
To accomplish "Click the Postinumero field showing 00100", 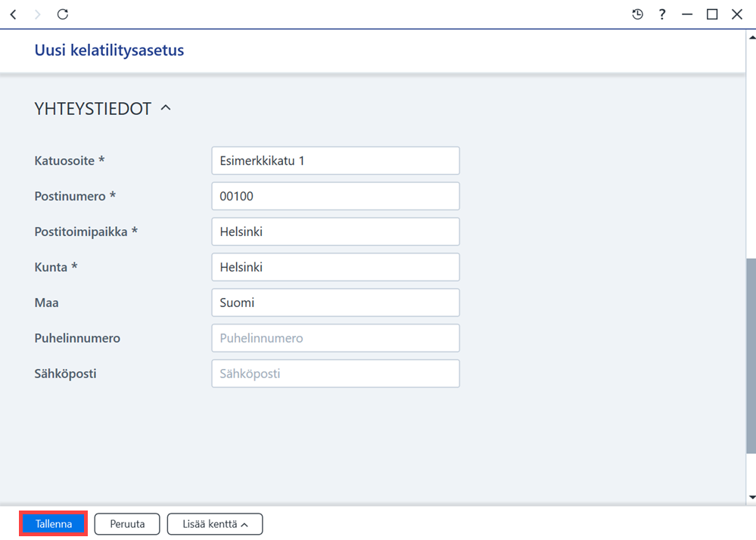I will [x=335, y=196].
